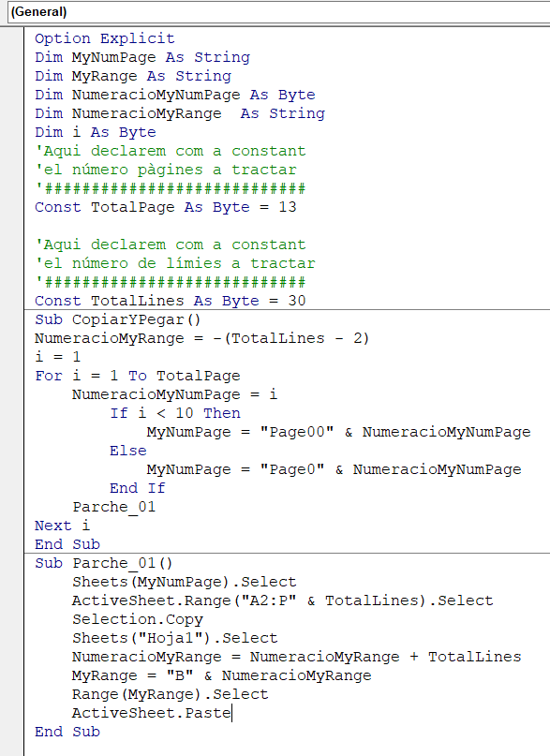The width and height of the screenshot is (550, 756).
Task: Click 'Sub Parche_01()' declaration
Action: coord(104,563)
